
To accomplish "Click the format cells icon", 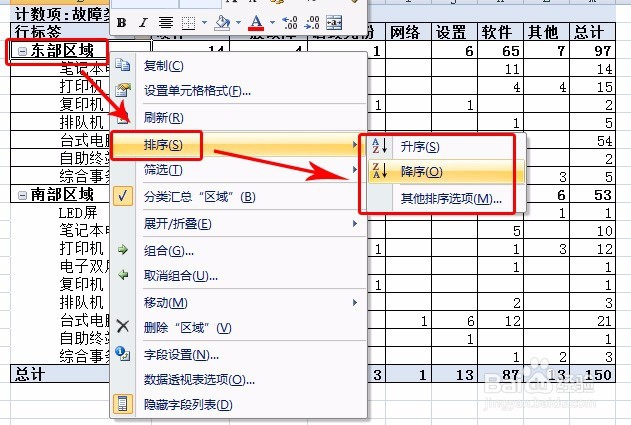I will click(x=123, y=90).
